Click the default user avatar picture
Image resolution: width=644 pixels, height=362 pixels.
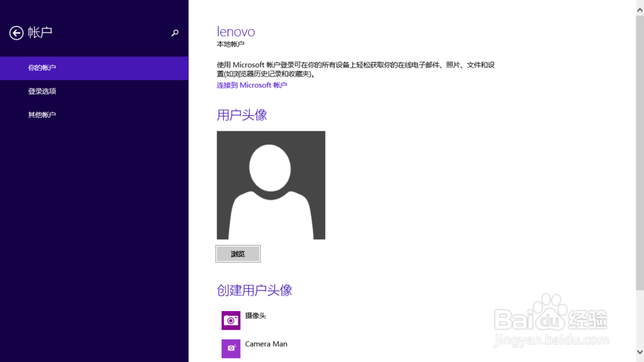[x=271, y=186]
